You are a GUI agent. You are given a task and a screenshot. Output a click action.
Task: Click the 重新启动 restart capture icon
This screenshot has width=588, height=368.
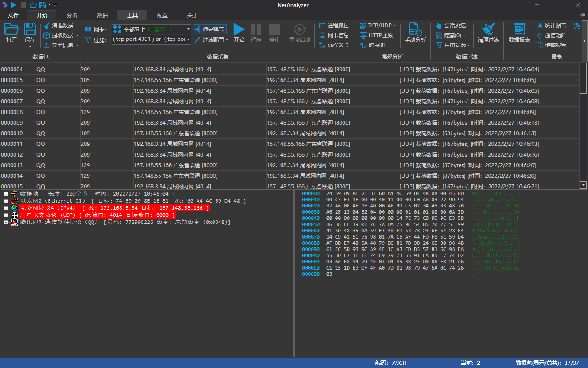pyautogui.click(x=300, y=30)
